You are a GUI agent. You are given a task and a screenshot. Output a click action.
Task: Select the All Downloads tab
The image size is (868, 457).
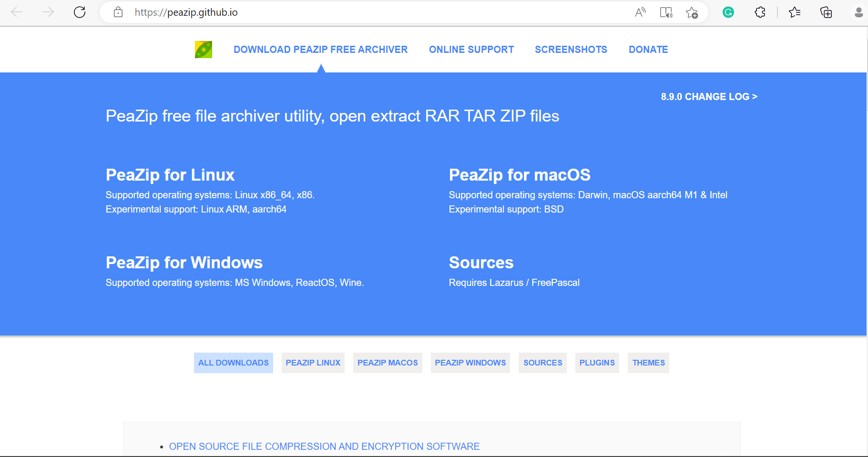(234, 363)
